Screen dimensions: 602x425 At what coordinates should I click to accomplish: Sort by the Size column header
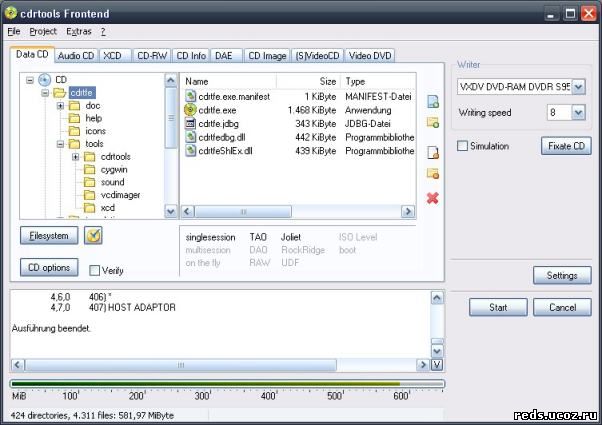(x=308, y=81)
